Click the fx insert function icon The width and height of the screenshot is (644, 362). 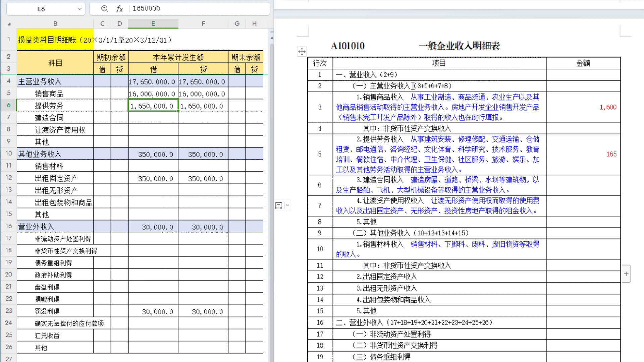coord(119,9)
